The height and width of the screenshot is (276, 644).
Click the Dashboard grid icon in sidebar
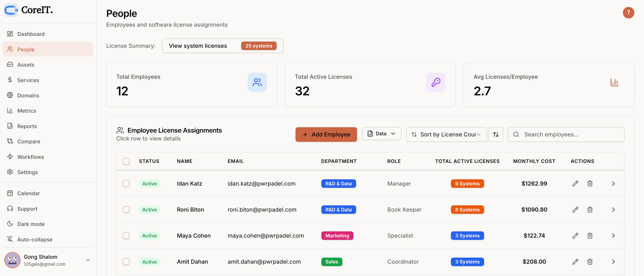[x=10, y=34]
